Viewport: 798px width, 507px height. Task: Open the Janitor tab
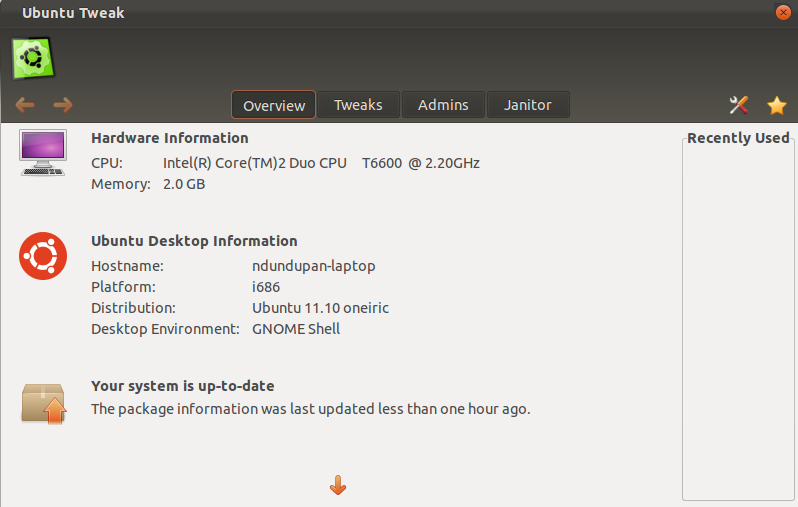tap(528, 105)
